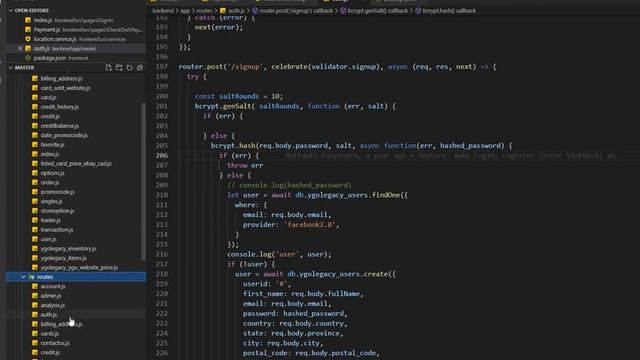Open account.js under routes folder

tap(53, 286)
